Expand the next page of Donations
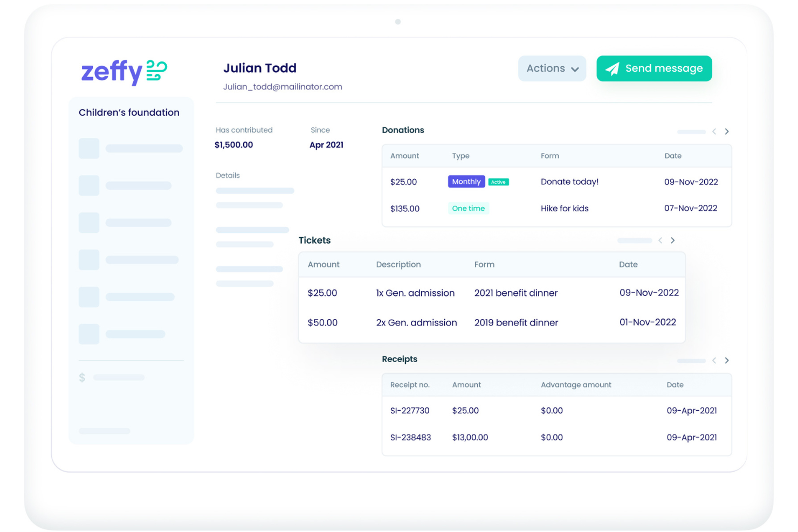Image resolution: width=798 pixels, height=532 pixels. pyautogui.click(x=726, y=131)
